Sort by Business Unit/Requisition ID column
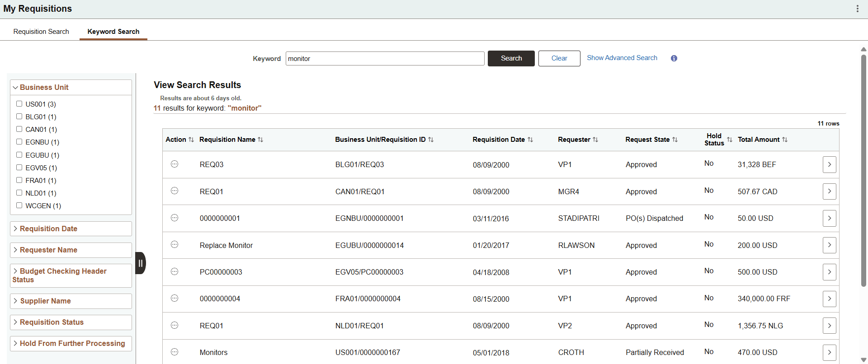 (431, 140)
